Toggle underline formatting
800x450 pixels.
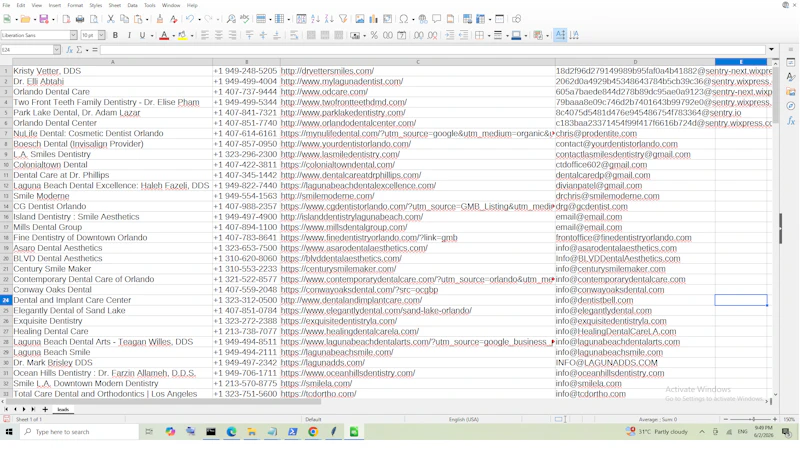pyautogui.click(x=142, y=35)
